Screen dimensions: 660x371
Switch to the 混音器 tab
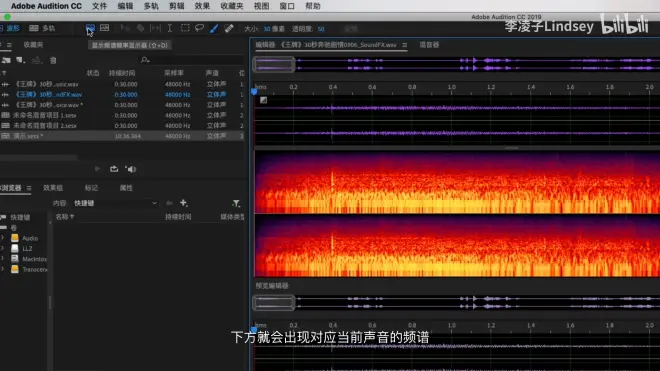pos(429,45)
